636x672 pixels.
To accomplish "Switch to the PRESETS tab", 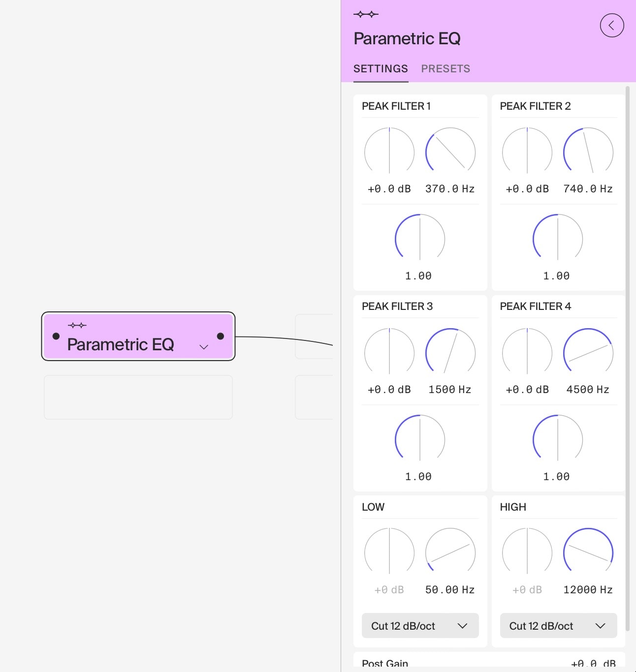I will [x=445, y=68].
